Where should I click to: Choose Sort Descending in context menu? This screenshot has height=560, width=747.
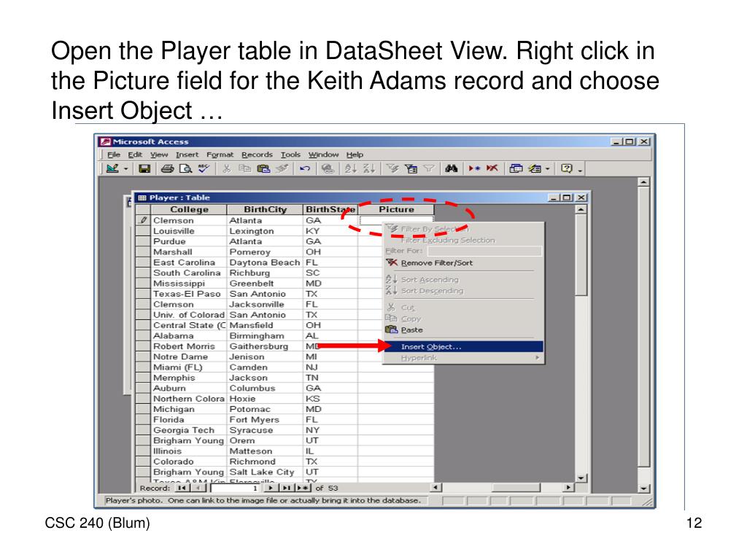[x=463, y=291]
